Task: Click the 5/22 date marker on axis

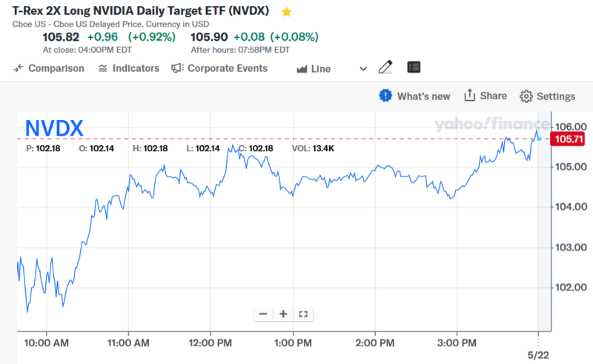Action: click(x=539, y=356)
